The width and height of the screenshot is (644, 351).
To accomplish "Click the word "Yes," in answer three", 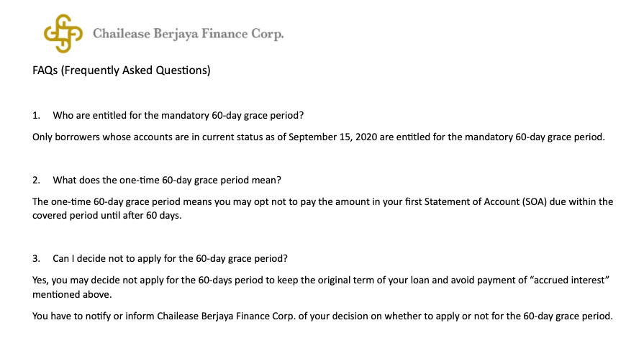I will (41, 281).
